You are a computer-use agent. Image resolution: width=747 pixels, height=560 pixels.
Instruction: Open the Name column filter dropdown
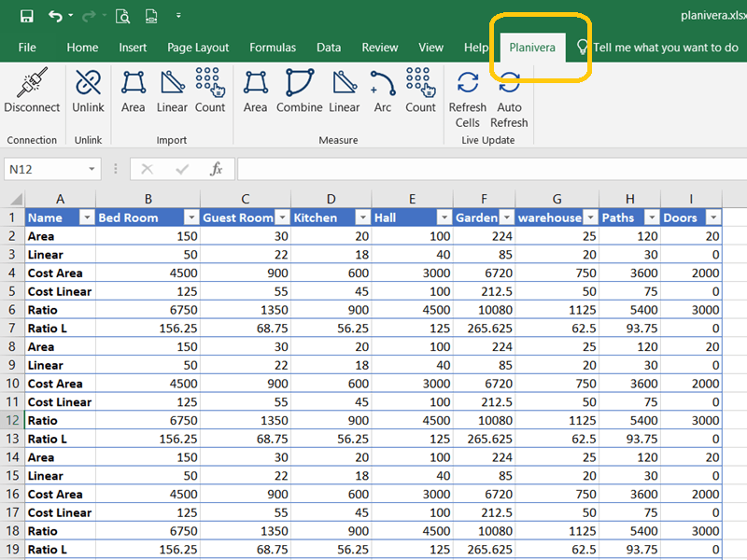click(87, 217)
